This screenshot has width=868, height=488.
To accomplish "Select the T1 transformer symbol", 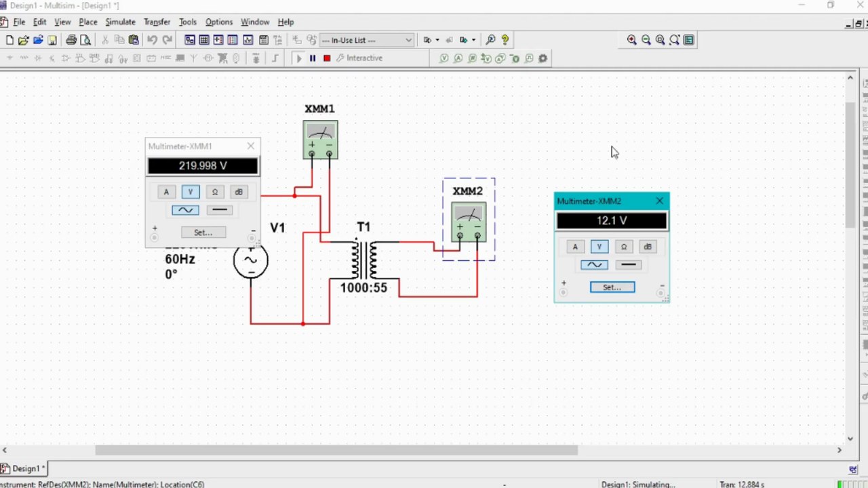I will [x=364, y=259].
